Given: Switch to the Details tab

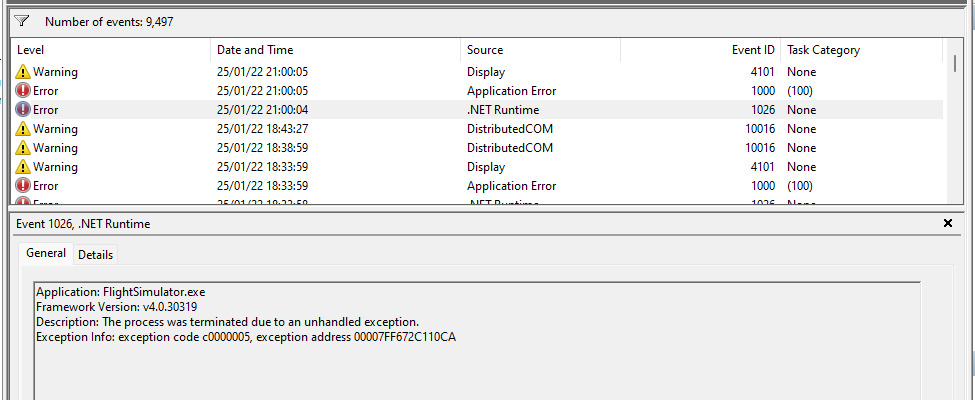Looking at the screenshot, I should [x=96, y=255].
